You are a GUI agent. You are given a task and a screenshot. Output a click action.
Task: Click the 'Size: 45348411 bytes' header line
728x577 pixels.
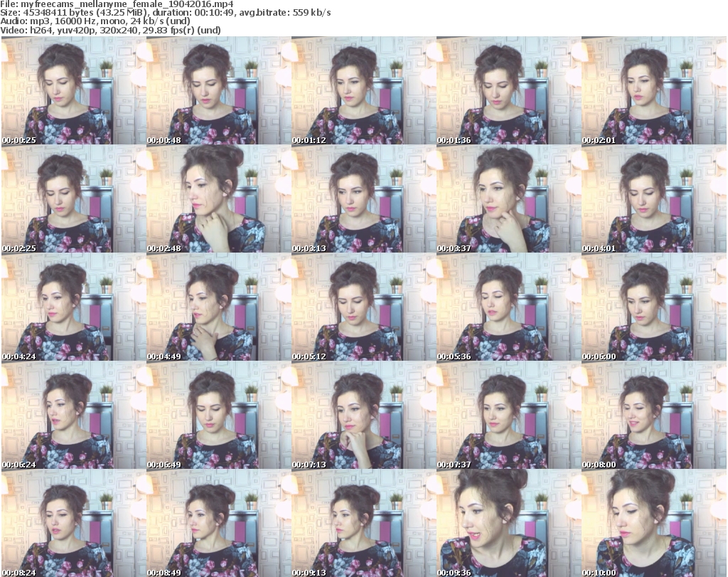click(x=166, y=13)
